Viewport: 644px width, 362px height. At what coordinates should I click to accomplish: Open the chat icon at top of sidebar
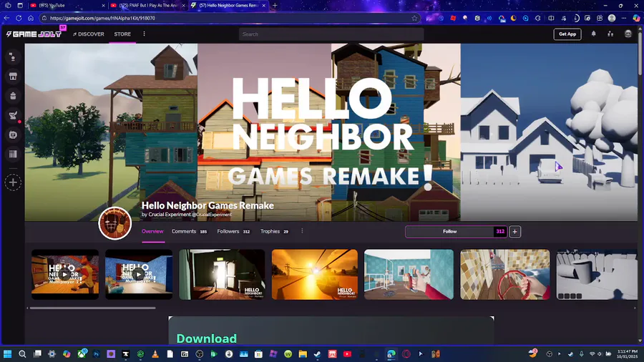(13, 57)
